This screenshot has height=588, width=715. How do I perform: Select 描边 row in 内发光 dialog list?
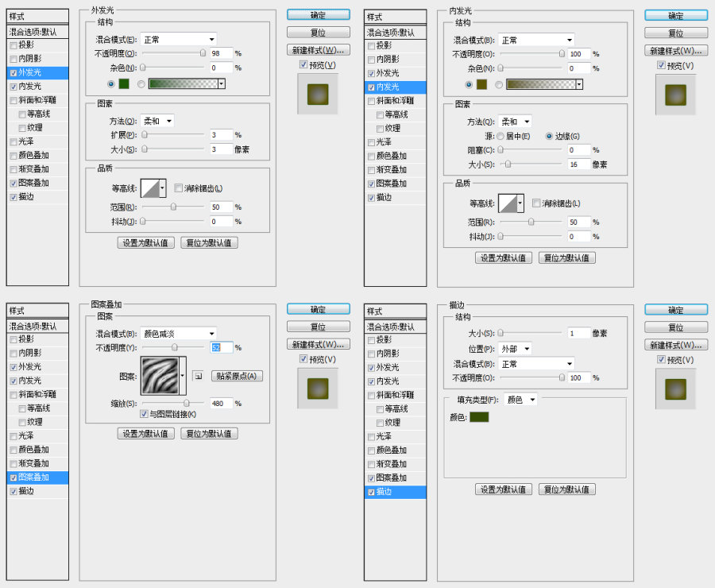coord(396,198)
